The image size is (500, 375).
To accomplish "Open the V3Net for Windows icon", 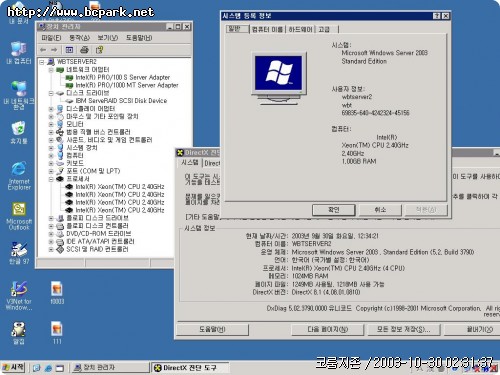I will point(19,295).
